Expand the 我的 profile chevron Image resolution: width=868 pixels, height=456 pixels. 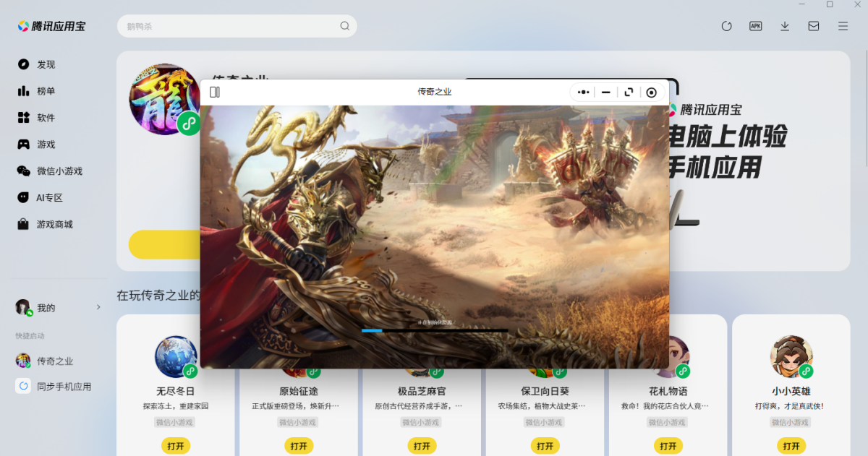[98, 308]
